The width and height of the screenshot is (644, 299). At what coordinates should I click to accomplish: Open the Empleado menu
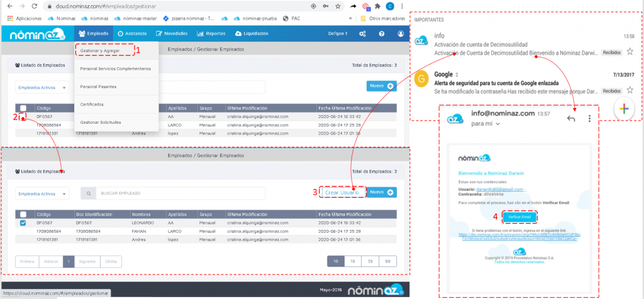click(x=94, y=34)
